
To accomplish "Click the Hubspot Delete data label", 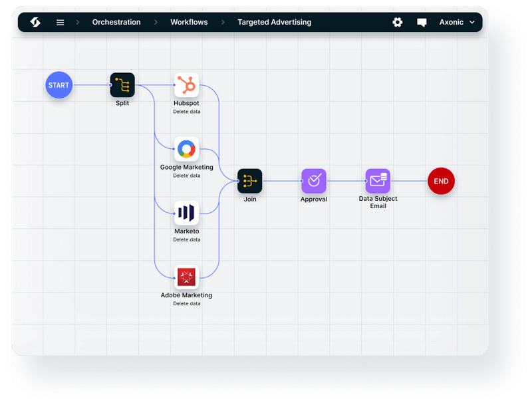I will [186, 112].
